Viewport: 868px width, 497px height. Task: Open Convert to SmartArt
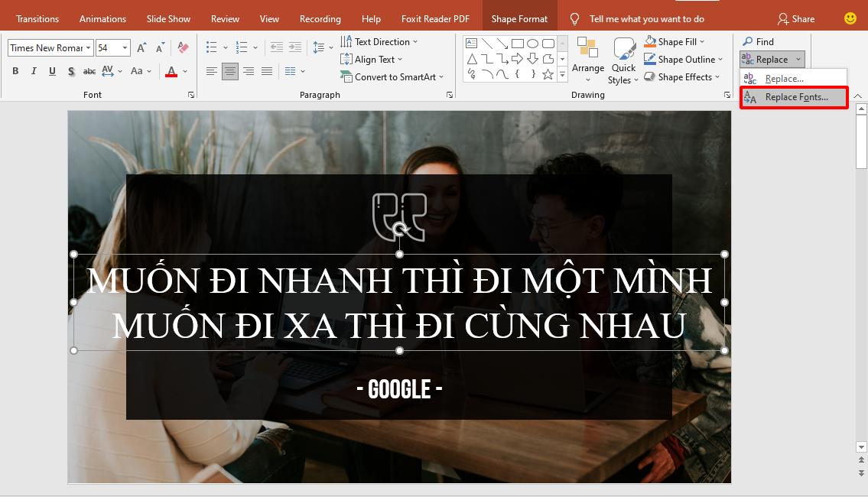[x=392, y=76]
